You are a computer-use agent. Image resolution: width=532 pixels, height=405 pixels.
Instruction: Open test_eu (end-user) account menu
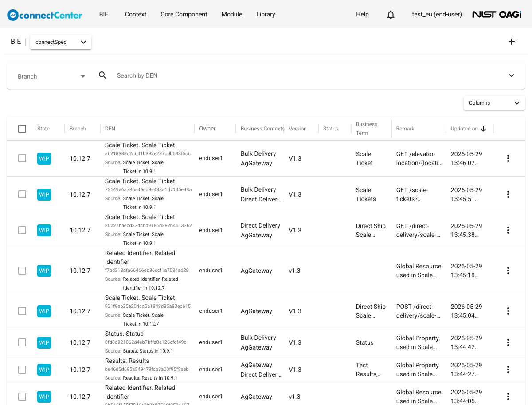point(437,14)
